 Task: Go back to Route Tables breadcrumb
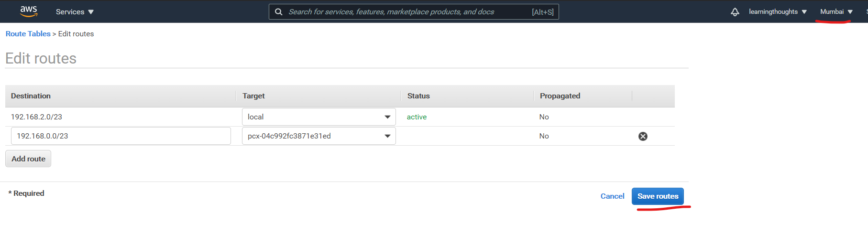pyautogui.click(x=28, y=34)
